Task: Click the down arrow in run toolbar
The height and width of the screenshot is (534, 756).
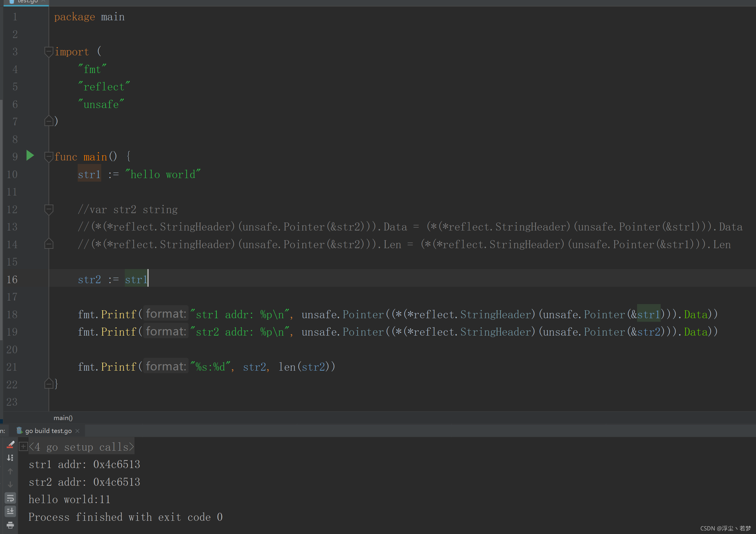Action: tap(10, 485)
